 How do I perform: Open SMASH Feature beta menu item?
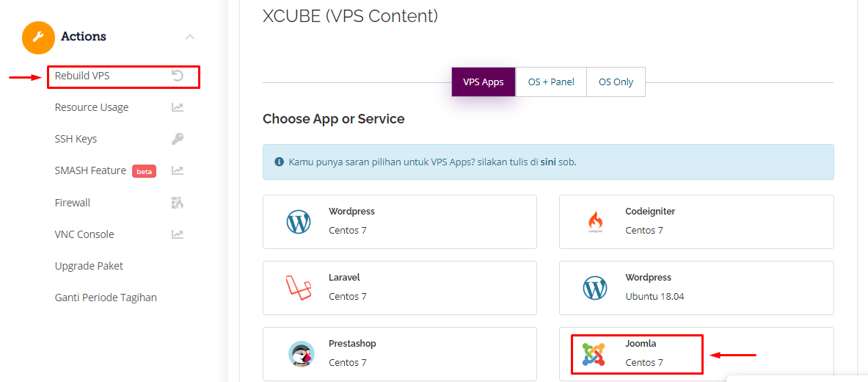click(x=106, y=170)
